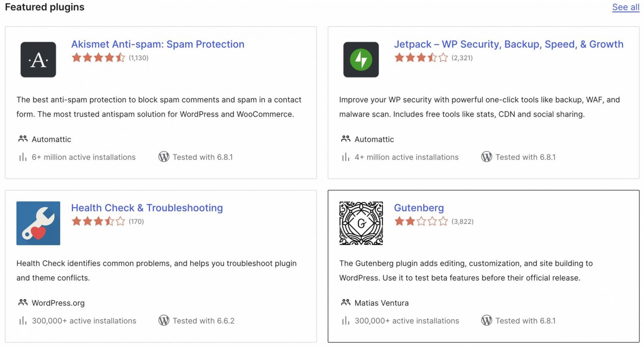644x347 pixels.
Task: Open the See all featured plugins link
Action: coord(625,7)
